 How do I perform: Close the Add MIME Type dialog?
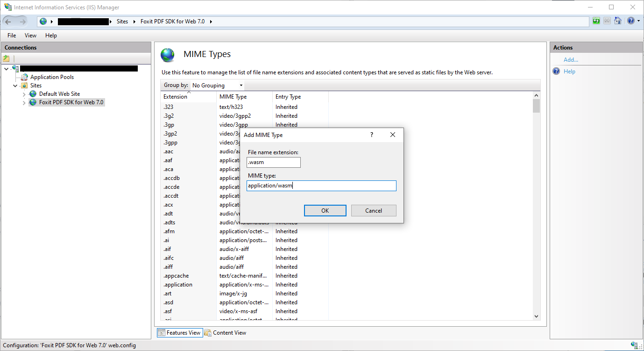[x=393, y=135]
